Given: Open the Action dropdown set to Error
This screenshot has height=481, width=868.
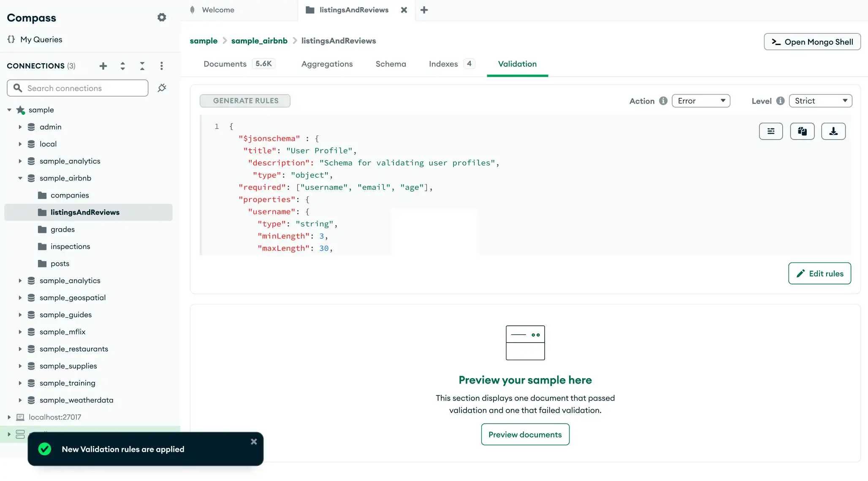Looking at the screenshot, I should pyautogui.click(x=701, y=100).
